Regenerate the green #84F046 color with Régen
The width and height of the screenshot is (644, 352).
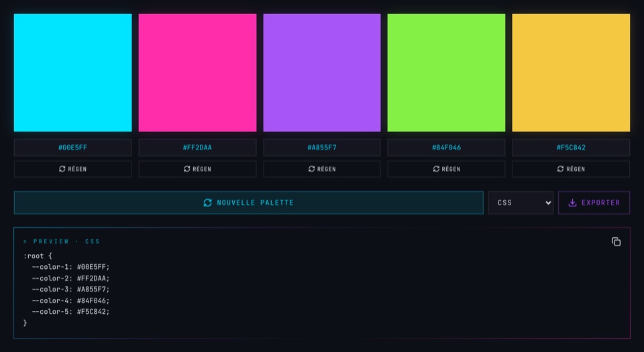click(x=447, y=169)
